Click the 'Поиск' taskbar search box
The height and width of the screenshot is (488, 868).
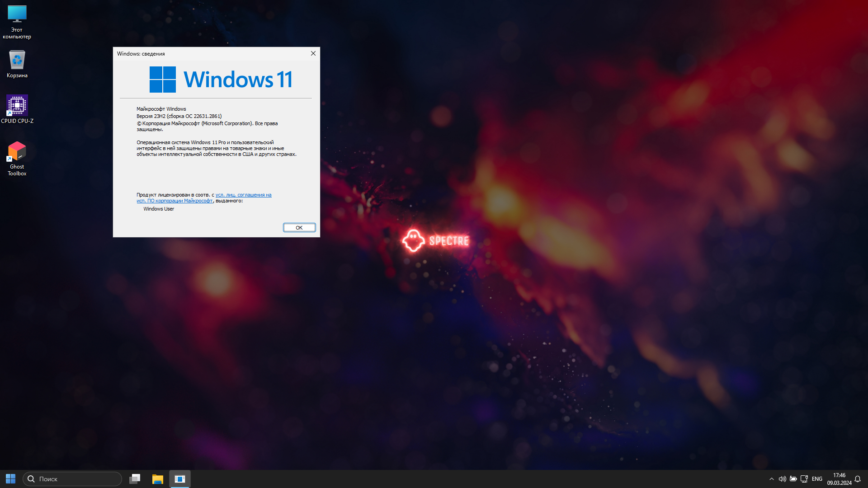tap(72, 479)
